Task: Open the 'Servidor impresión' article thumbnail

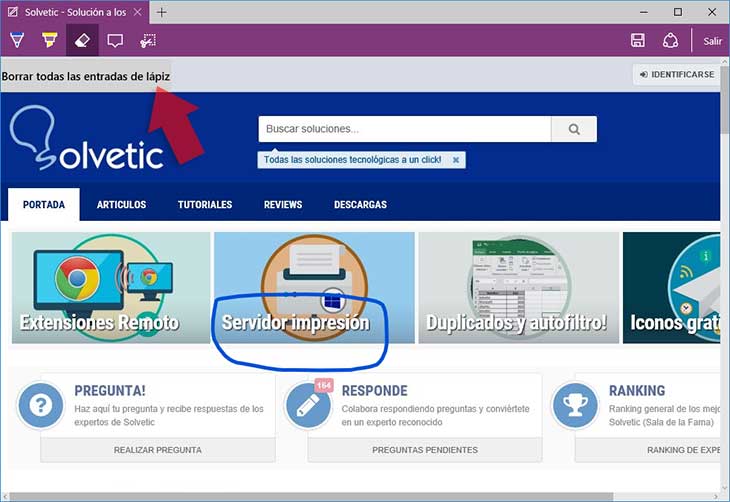Action: coord(314,288)
